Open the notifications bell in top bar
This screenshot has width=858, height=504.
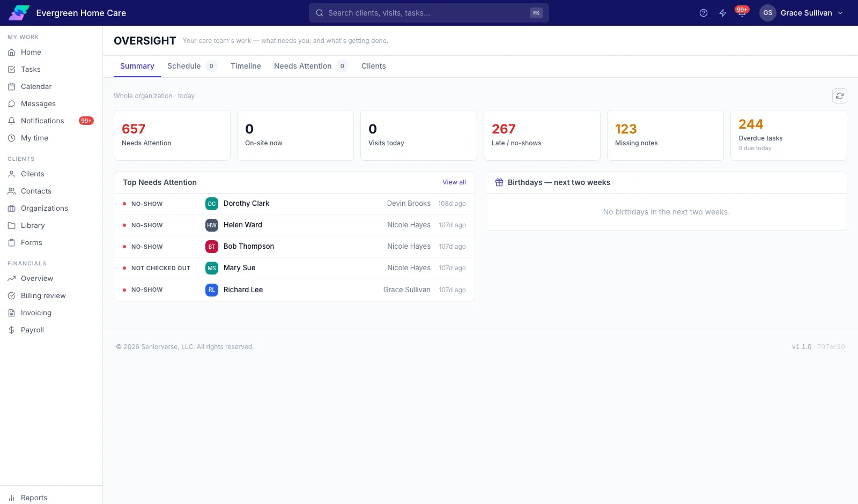coord(742,13)
